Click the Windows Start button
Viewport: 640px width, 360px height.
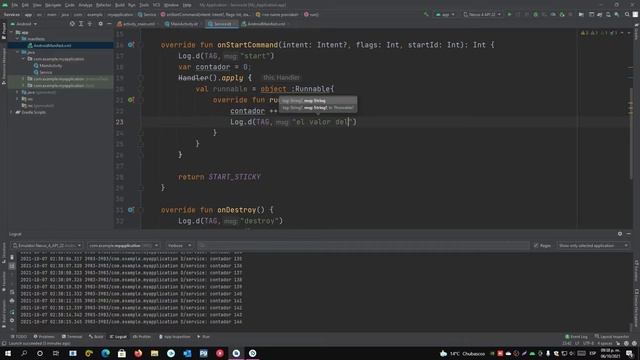click(x=8, y=353)
